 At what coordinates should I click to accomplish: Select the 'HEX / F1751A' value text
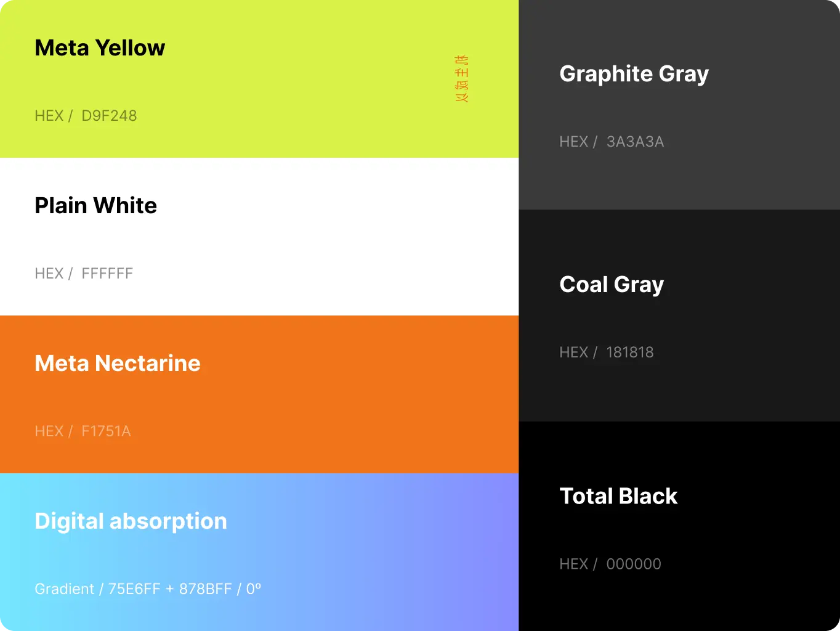click(x=83, y=431)
